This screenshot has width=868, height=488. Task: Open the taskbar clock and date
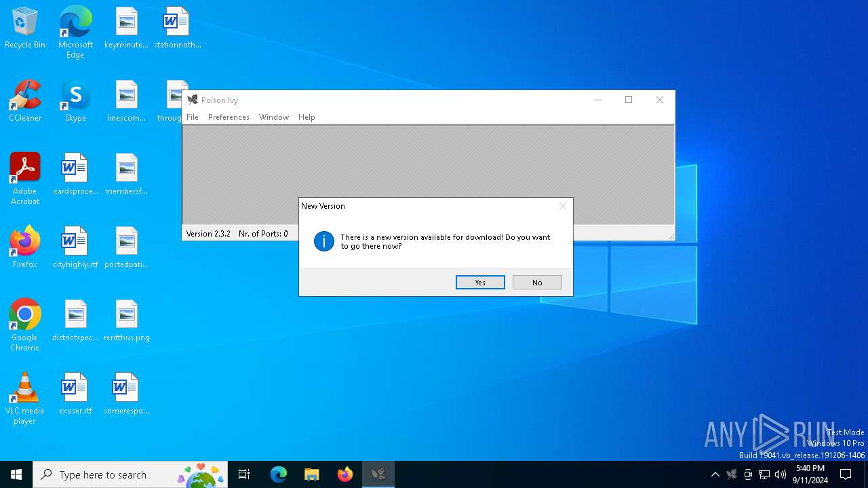(x=810, y=474)
